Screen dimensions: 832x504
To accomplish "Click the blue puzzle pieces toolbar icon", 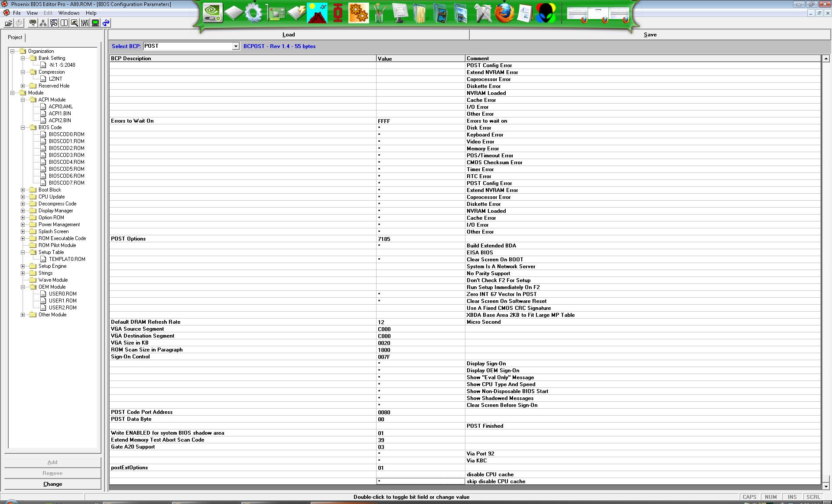I will [x=106, y=23].
